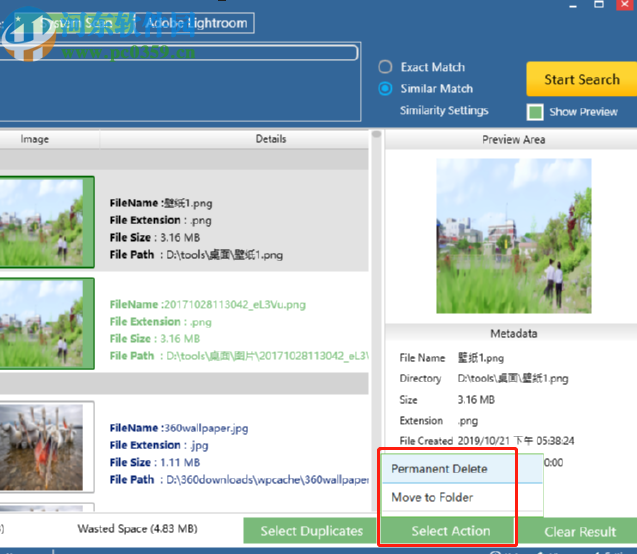Click the Preview Area header
The height and width of the screenshot is (554, 637).
tap(514, 140)
